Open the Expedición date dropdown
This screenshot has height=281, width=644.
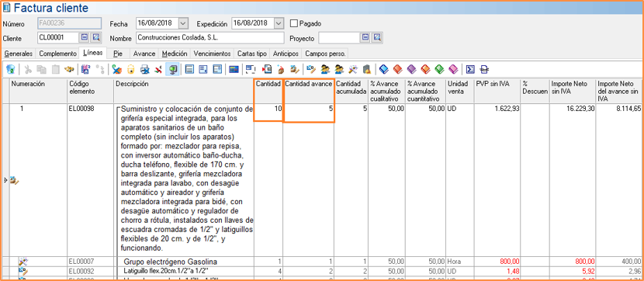click(279, 23)
